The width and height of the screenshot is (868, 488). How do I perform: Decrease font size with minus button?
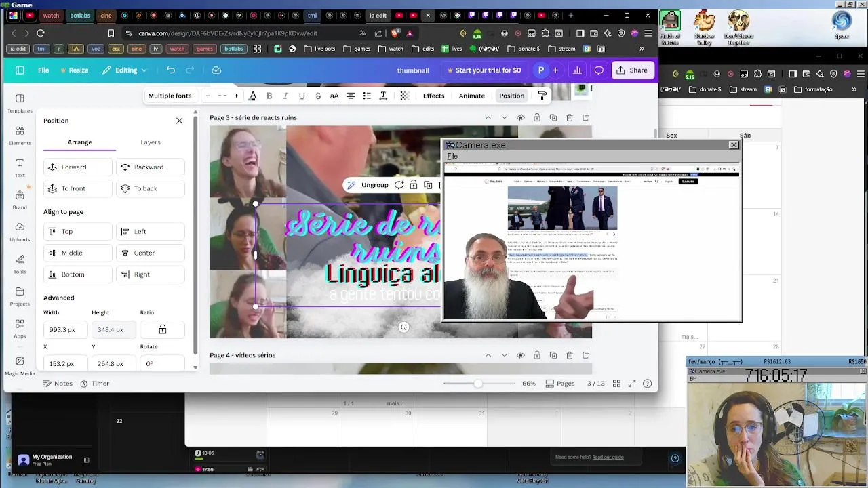tap(208, 96)
